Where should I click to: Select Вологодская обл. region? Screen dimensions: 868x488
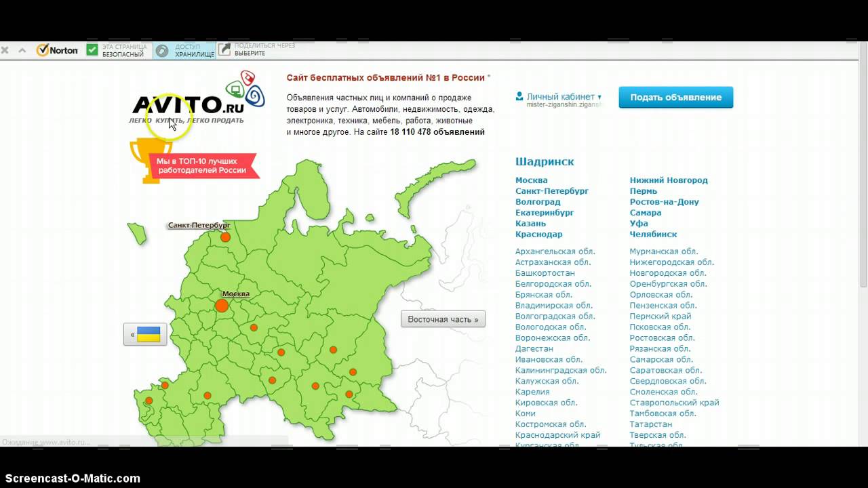(x=551, y=327)
